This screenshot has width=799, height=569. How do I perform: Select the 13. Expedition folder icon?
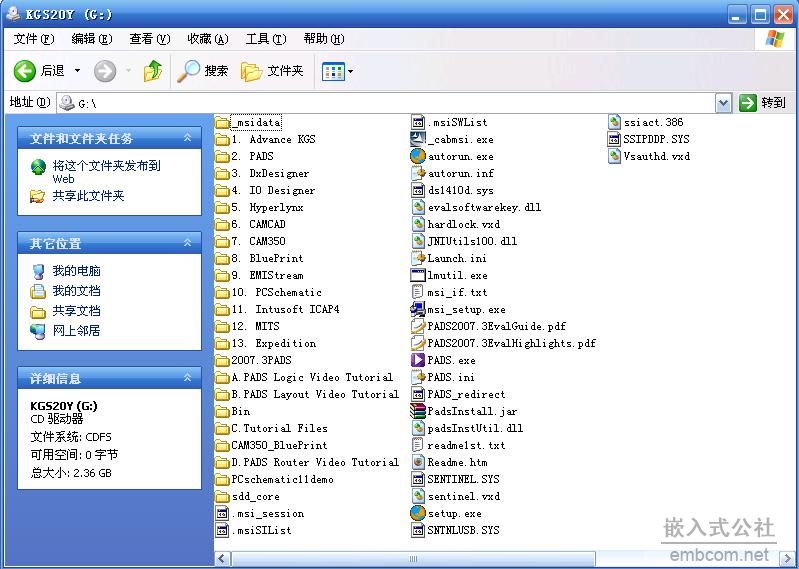click(222, 343)
